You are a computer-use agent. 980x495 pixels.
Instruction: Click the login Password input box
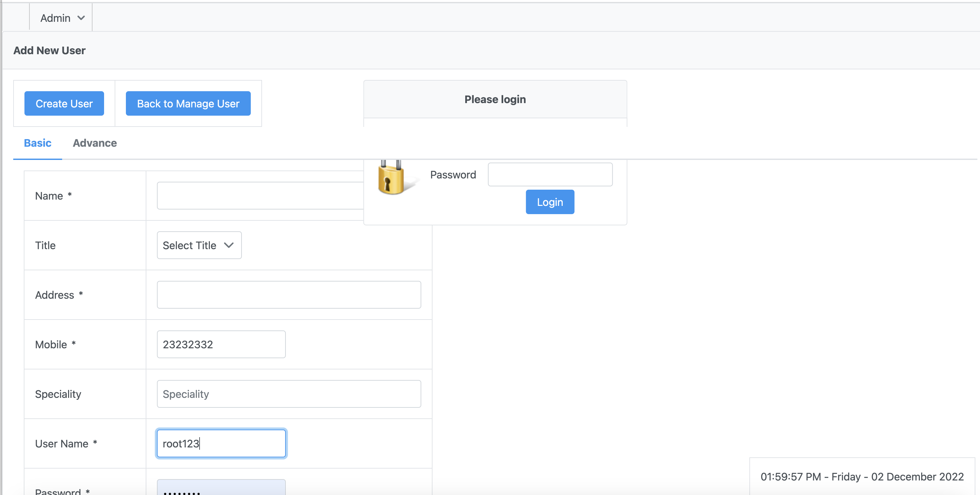[x=550, y=174]
